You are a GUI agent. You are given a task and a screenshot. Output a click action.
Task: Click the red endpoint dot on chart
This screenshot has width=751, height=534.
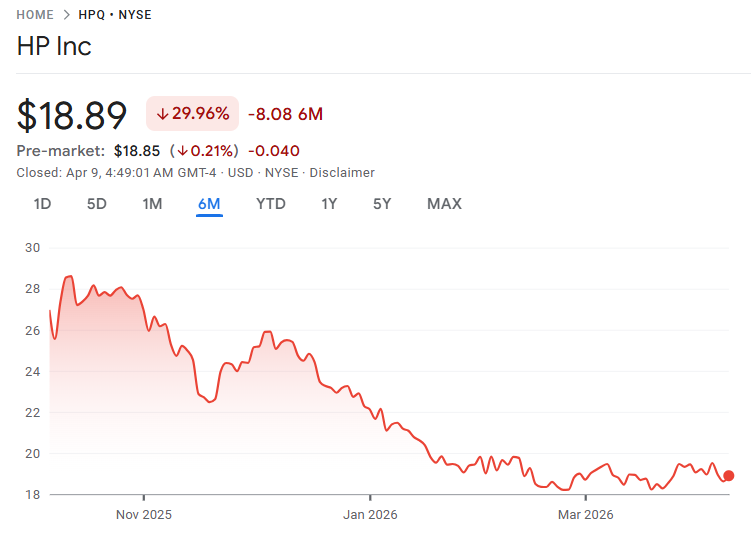tap(729, 475)
